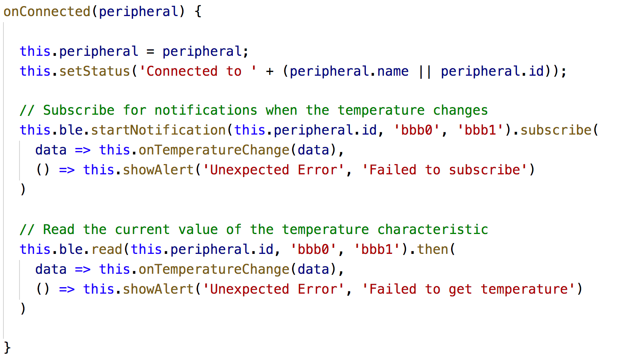Click the 'Failed to get temperature' string
The image size is (617, 364).
[x=469, y=289]
